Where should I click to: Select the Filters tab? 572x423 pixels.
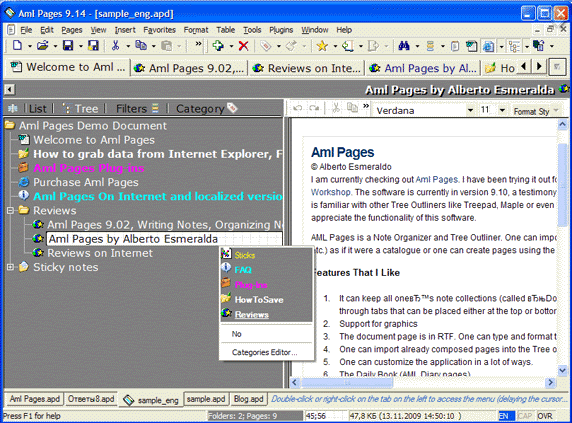[x=137, y=108]
